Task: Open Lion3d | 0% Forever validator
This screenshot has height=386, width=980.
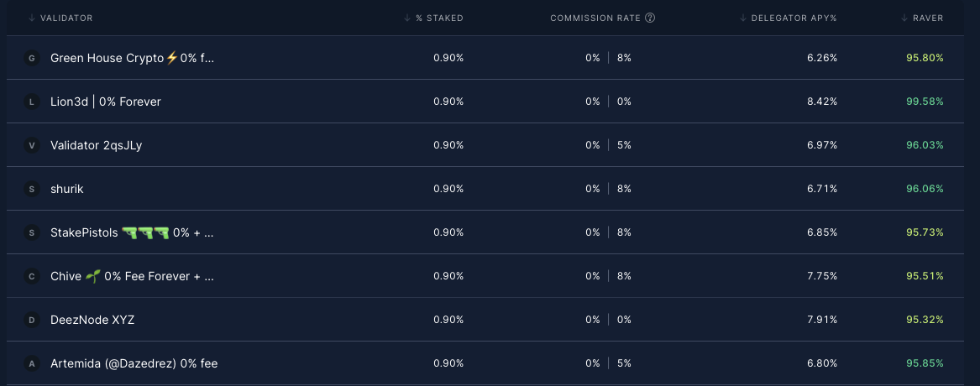Action: tap(106, 102)
